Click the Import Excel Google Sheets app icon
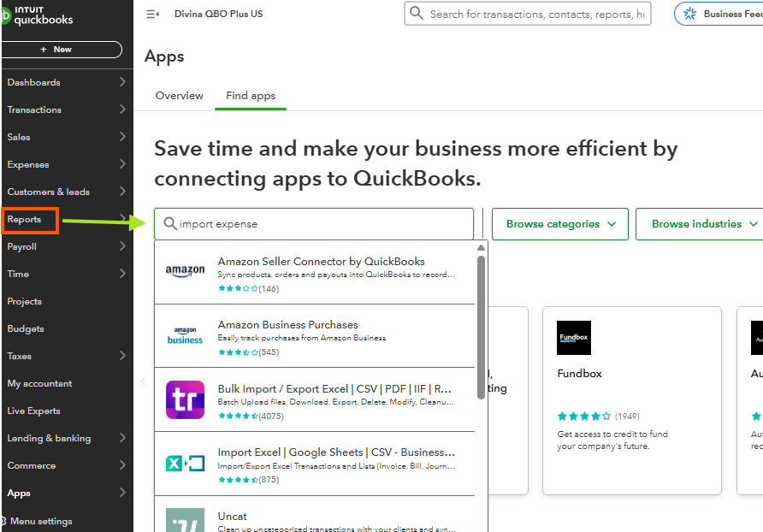The height and width of the screenshot is (532, 763). tap(185, 462)
